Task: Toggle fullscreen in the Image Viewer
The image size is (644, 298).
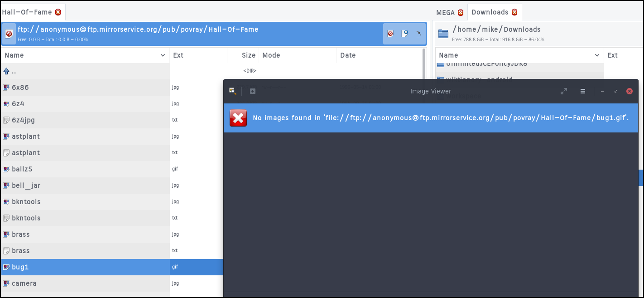Action: 564,91
